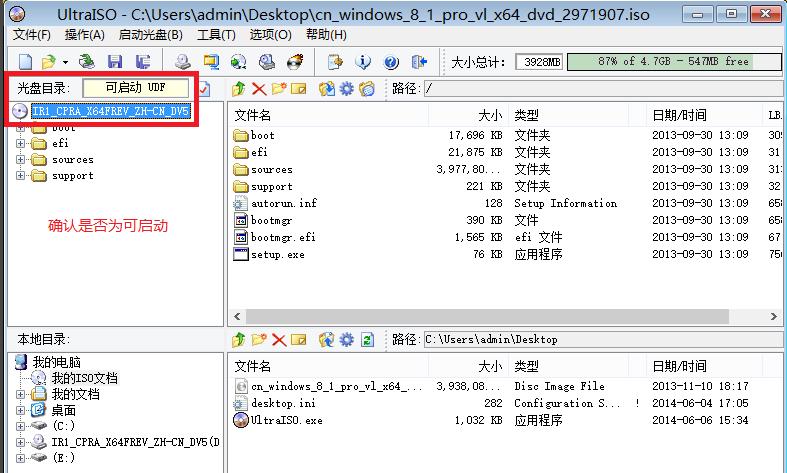Sort local files by 文件名 column header
This screenshot has width=787, height=473.
[330, 367]
